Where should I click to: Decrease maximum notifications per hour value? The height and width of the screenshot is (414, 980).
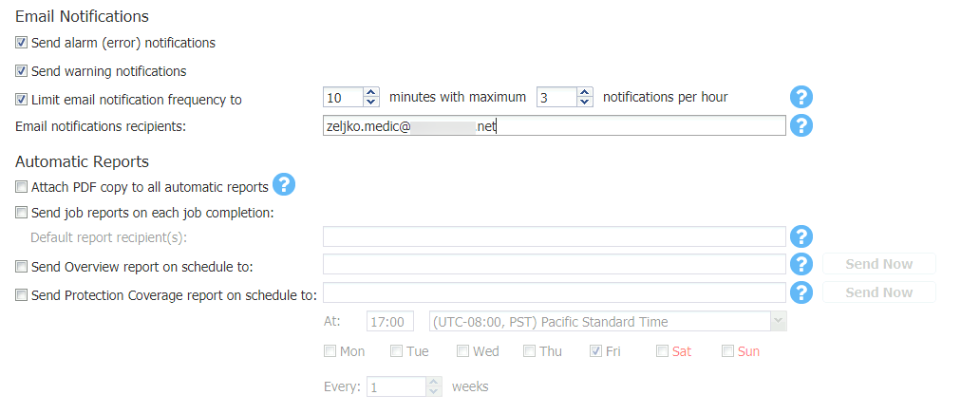[x=585, y=102]
